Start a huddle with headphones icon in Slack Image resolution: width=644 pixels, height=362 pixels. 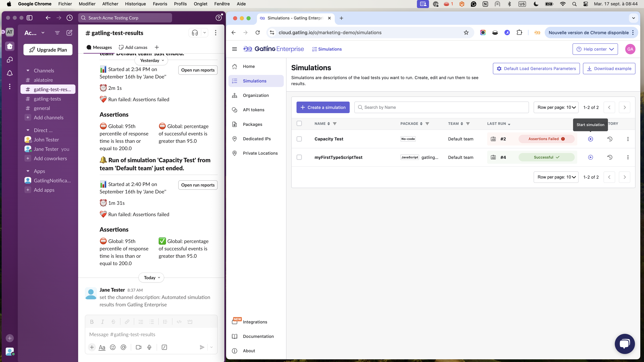pos(195,33)
